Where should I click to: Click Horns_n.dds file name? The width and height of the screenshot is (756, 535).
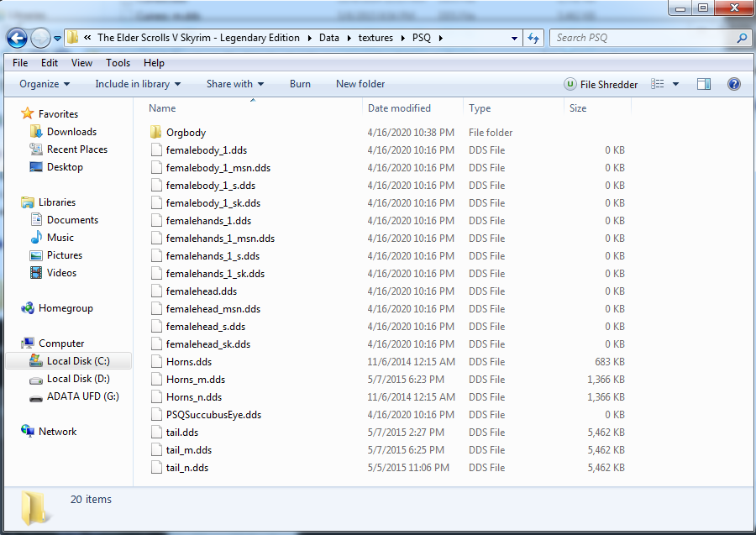tap(194, 397)
